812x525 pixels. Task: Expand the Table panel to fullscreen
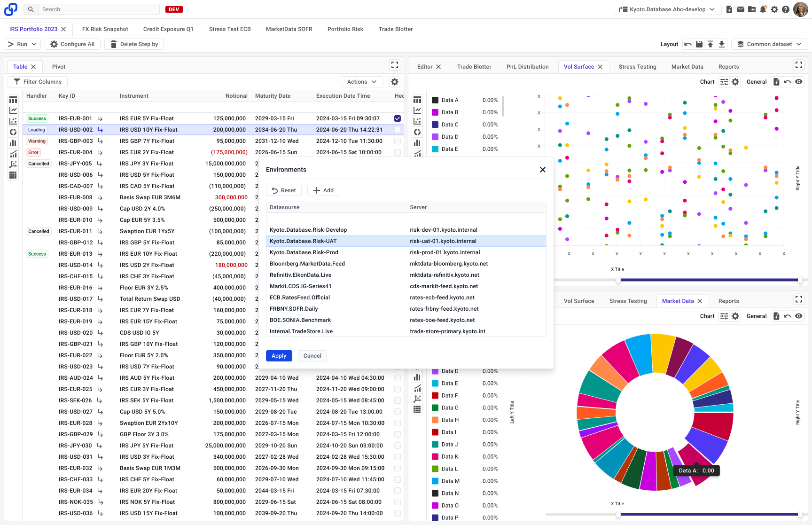click(x=395, y=65)
